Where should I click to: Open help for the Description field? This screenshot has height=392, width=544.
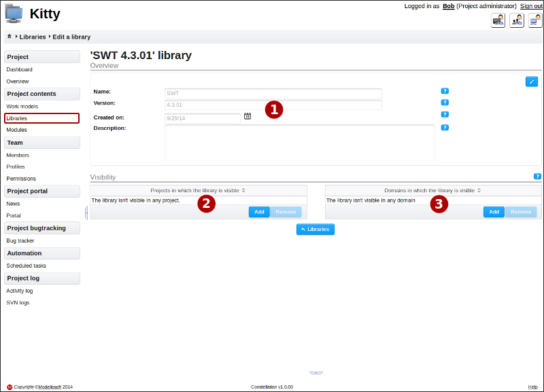click(x=445, y=128)
